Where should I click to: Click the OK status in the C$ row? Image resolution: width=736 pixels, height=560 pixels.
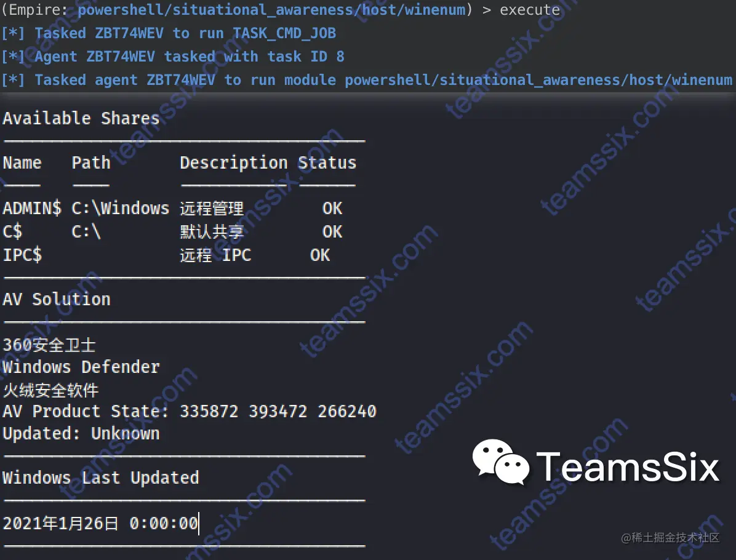click(x=332, y=231)
